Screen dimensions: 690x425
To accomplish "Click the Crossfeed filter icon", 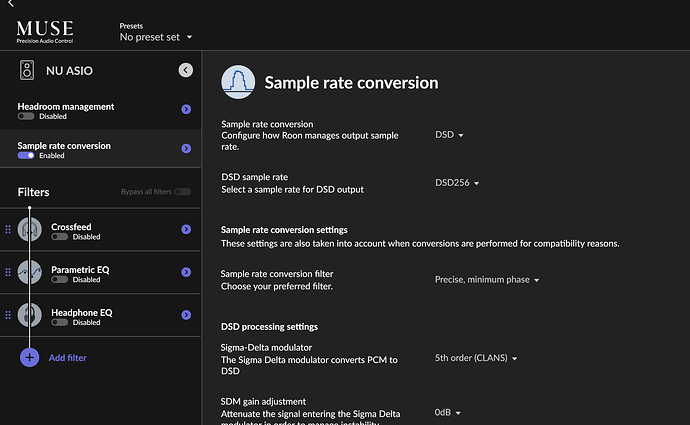I will click(x=30, y=230).
